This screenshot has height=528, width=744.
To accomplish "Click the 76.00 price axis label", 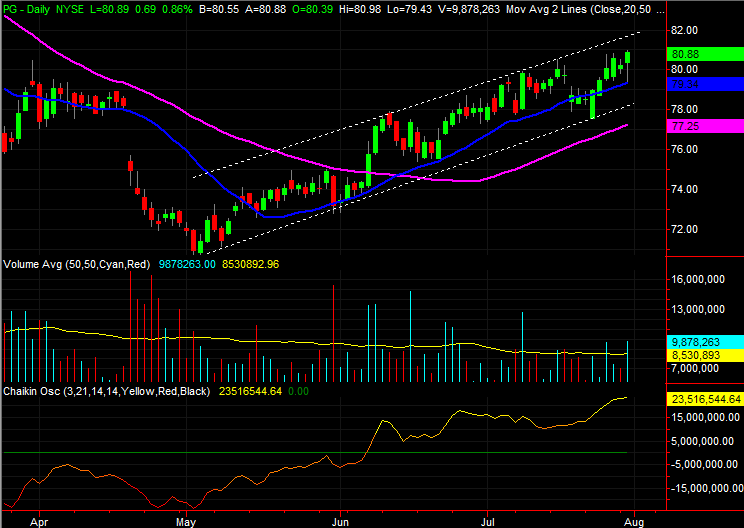I will coord(684,149).
